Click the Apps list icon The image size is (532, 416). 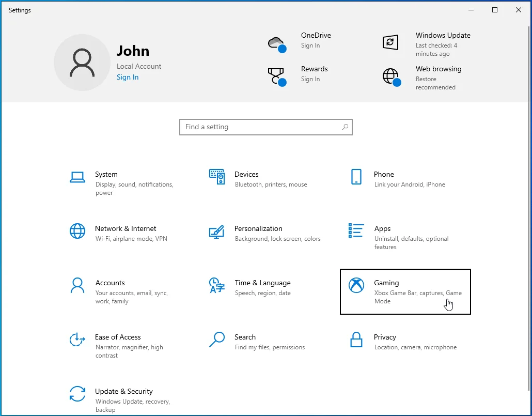point(356,230)
